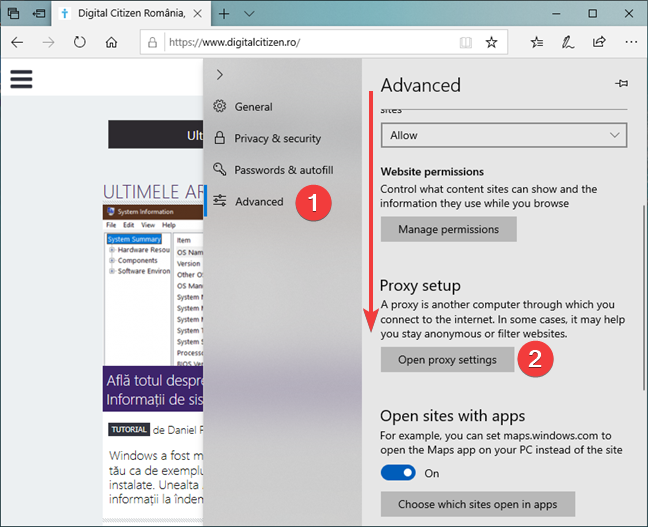Share this page icon
648x527 pixels.
pyautogui.click(x=599, y=42)
